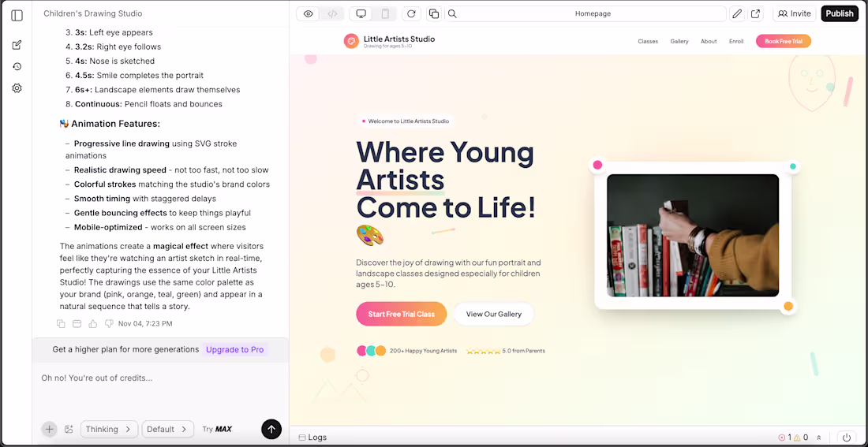
Task: Give thumbs down to the response
Action: (x=109, y=323)
